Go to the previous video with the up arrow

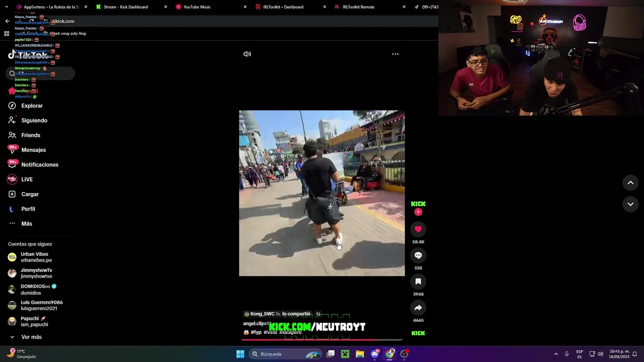(x=630, y=183)
